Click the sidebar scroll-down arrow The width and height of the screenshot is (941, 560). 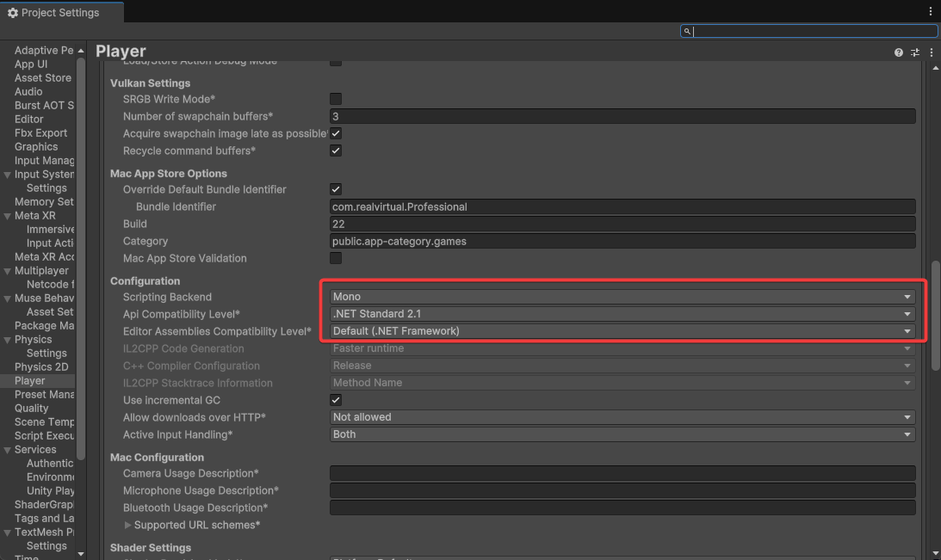81,553
